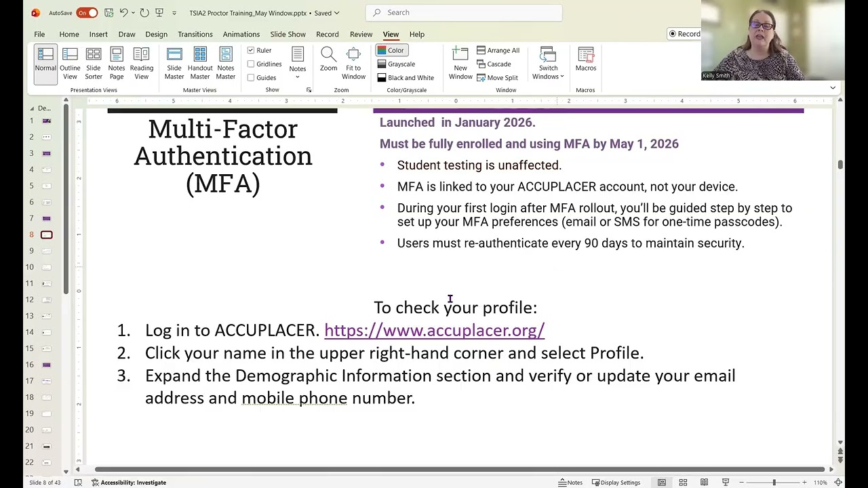Switch to the Home tab
Screen dimensions: 868x488
point(68,34)
